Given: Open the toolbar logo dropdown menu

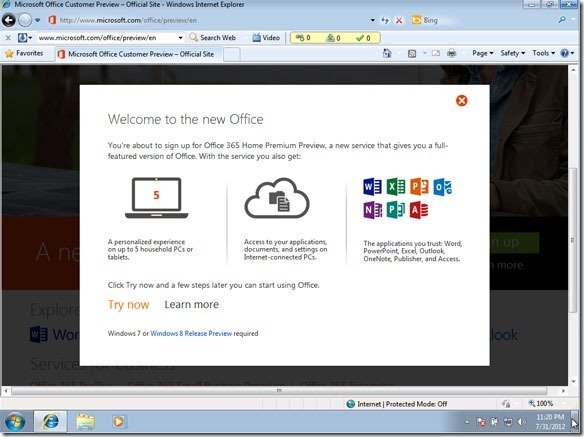Looking at the screenshot, I should [25, 38].
